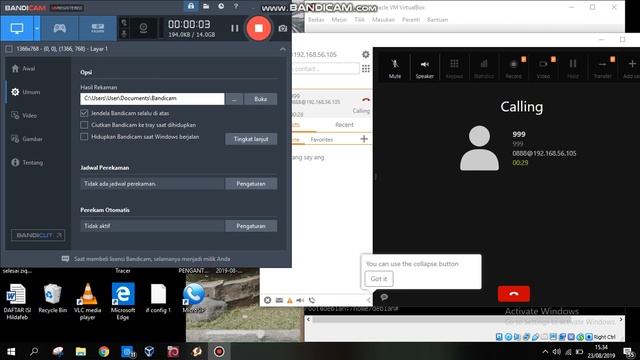640x360 pixels.
Task: Open the Awal section in Bandicam
Action: [x=24, y=69]
